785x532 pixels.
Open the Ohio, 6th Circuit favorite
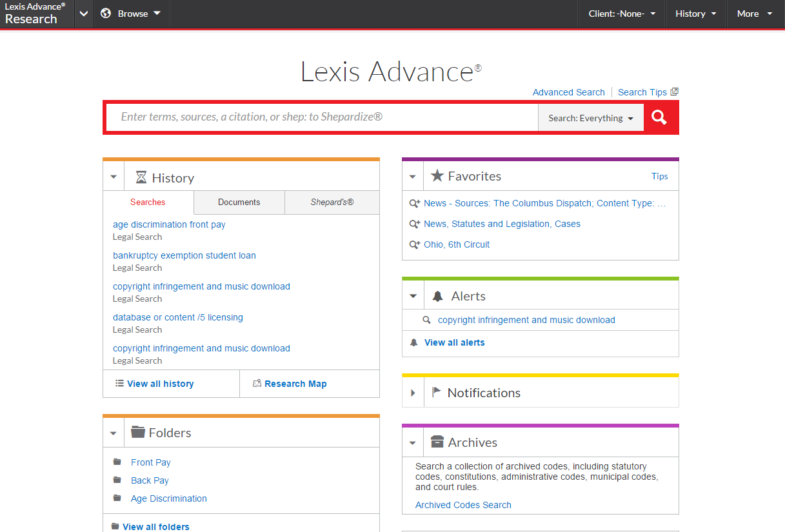tap(457, 244)
